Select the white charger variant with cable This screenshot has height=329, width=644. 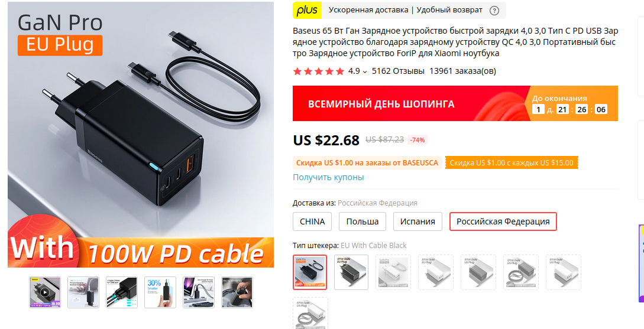(x=394, y=272)
